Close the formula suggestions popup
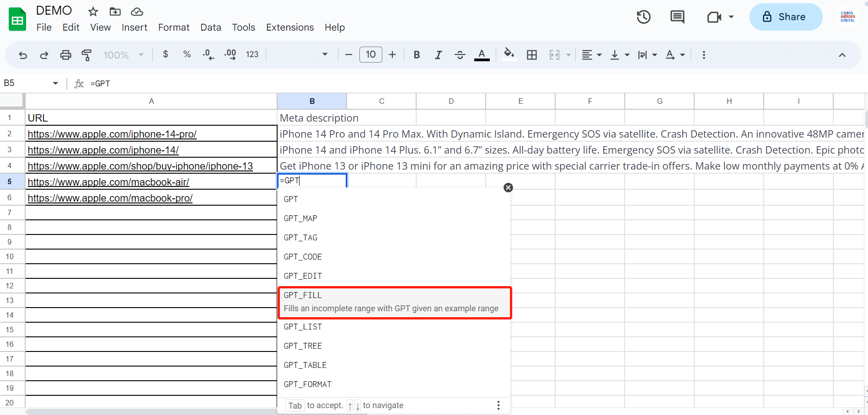The width and height of the screenshot is (868, 415). (x=508, y=187)
